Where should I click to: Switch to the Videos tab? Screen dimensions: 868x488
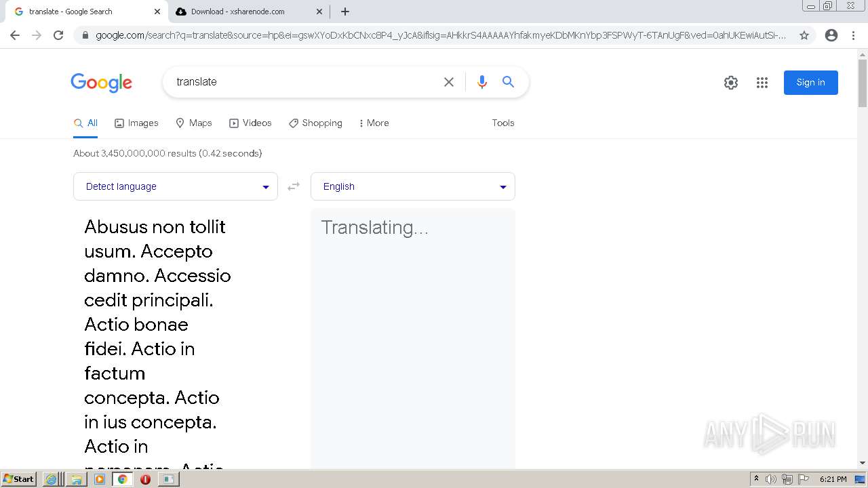coord(250,123)
